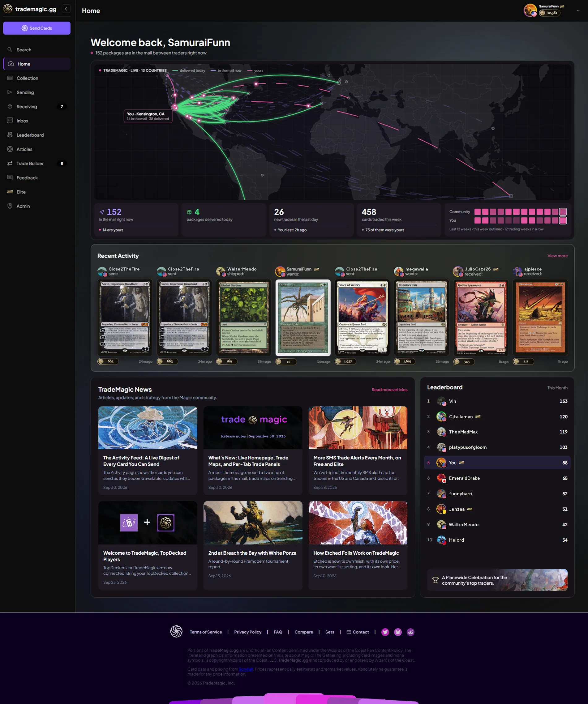588x704 pixels.
Task: Go to Collection in the sidebar
Action: (x=37, y=78)
